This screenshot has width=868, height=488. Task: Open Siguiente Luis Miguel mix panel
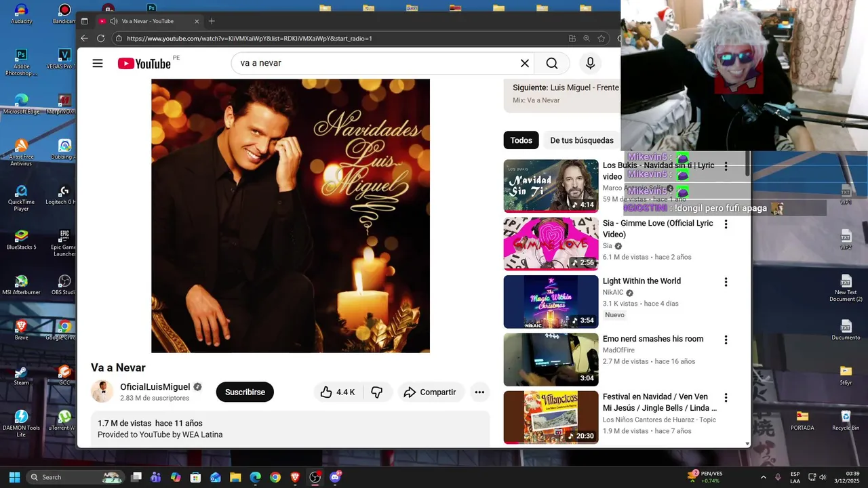point(561,94)
